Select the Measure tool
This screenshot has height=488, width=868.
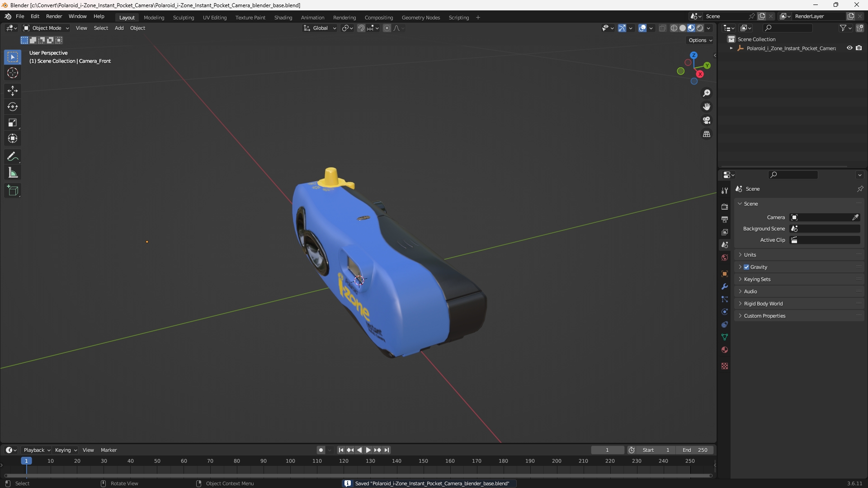click(x=13, y=173)
